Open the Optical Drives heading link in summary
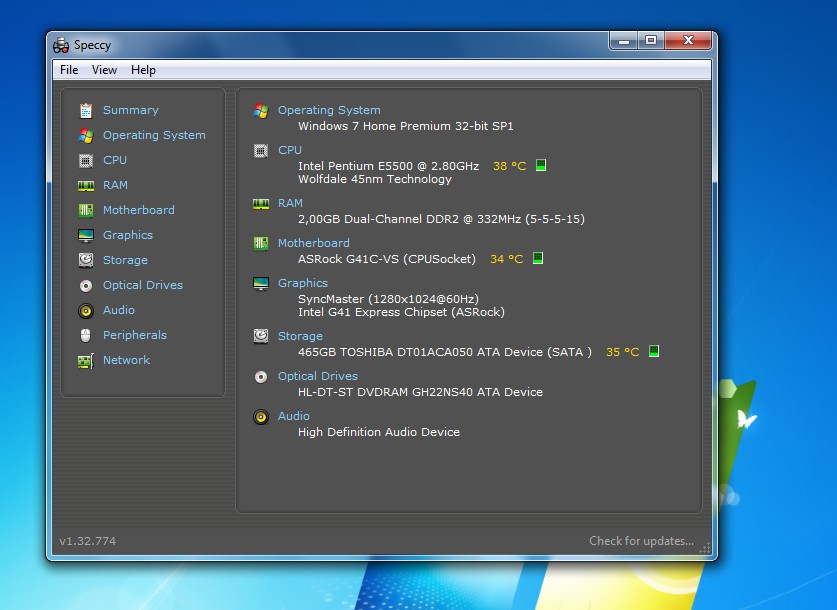837x610 pixels. click(x=318, y=376)
